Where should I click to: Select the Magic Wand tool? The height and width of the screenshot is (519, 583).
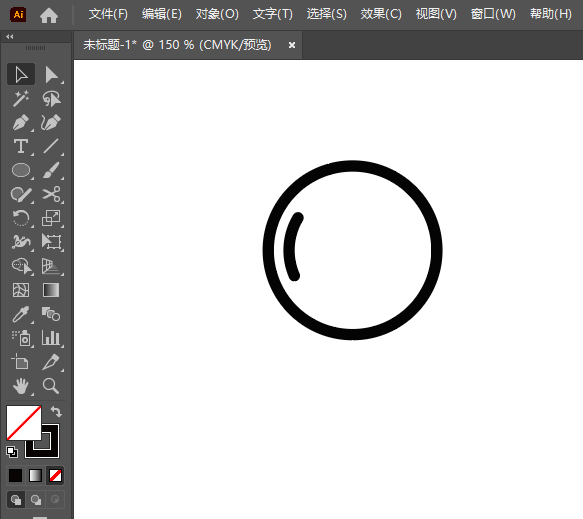point(21,99)
